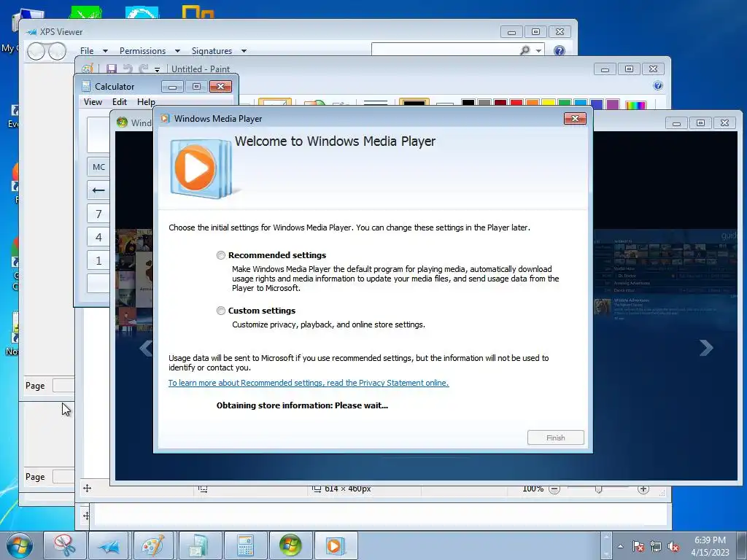Click the taskbar clock showing 6:39 PM
Image resolution: width=747 pixels, height=560 pixels.
[x=710, y=546]
